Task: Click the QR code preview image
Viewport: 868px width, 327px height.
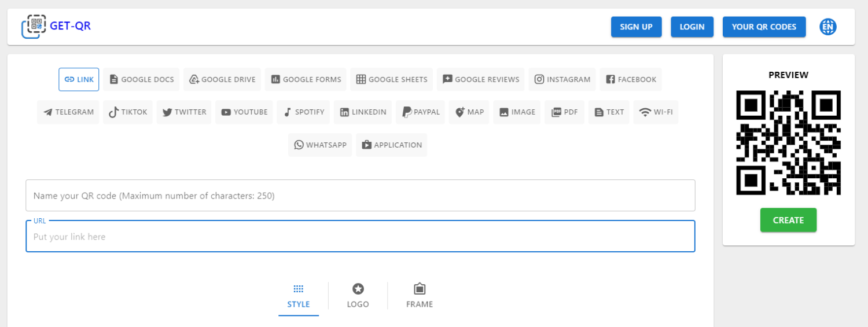Action: (x=788, y=142)
